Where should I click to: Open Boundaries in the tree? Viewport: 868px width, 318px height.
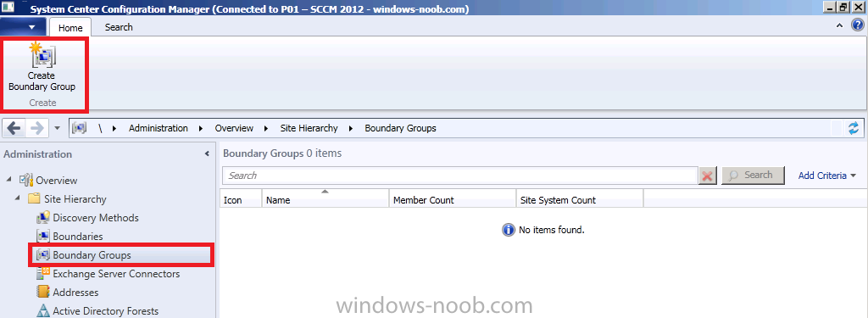[78, 237]
